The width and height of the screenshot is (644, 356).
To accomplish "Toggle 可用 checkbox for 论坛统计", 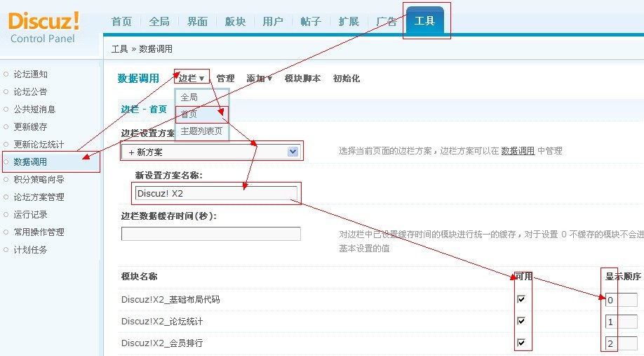I will pos(521,321).
